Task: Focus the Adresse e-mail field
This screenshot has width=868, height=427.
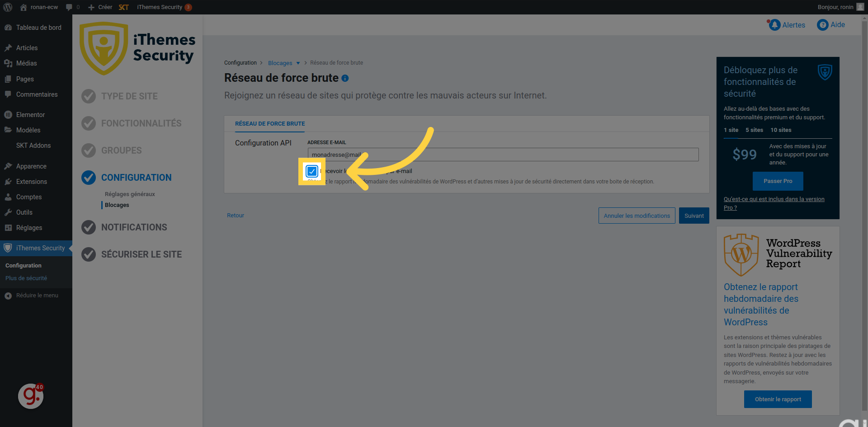Action: click(x=503, y=155)
